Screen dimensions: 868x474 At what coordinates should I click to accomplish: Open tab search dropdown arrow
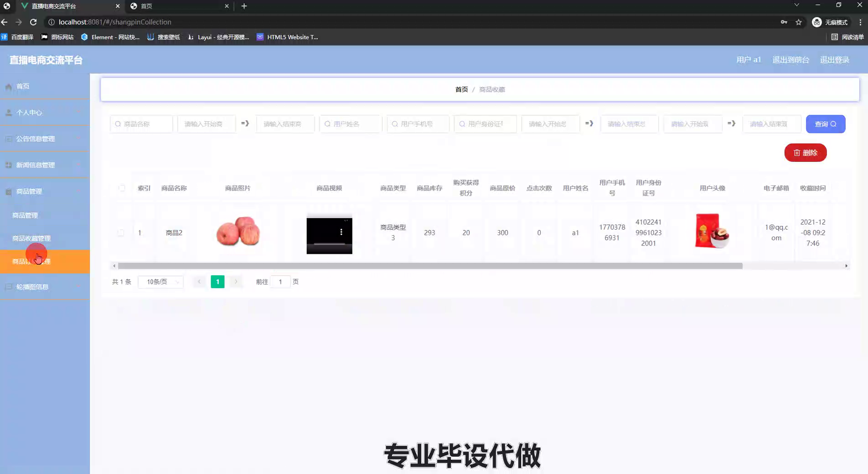796,5
